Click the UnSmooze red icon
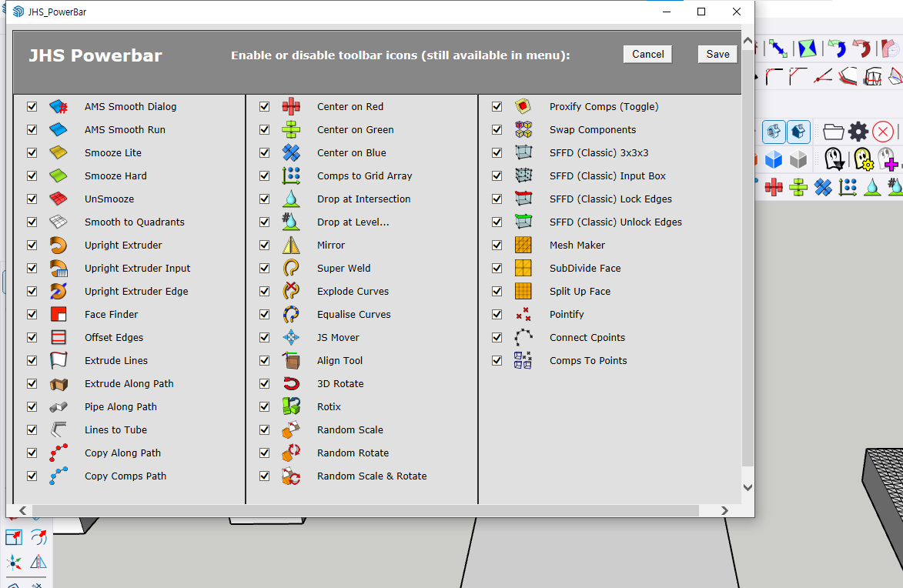This screenshot has height=588, width=903. click(x=59, y=199)
